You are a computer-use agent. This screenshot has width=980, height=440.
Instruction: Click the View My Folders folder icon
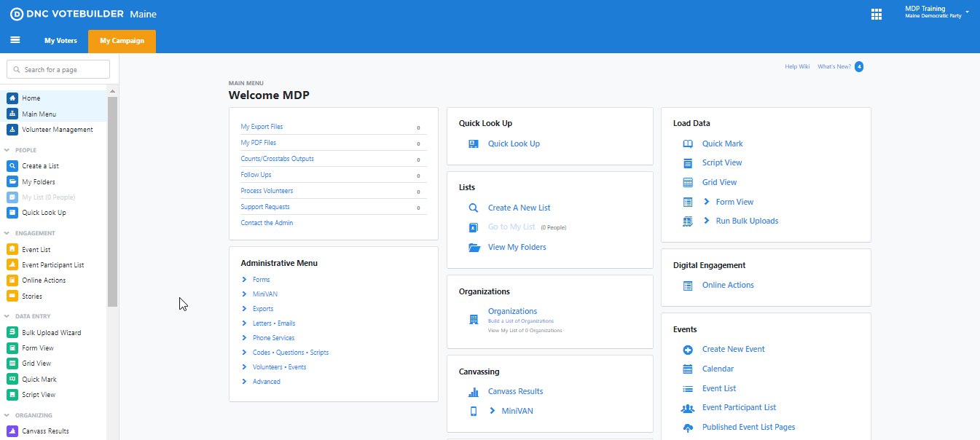pyautogui.click(x=474, y=247)
